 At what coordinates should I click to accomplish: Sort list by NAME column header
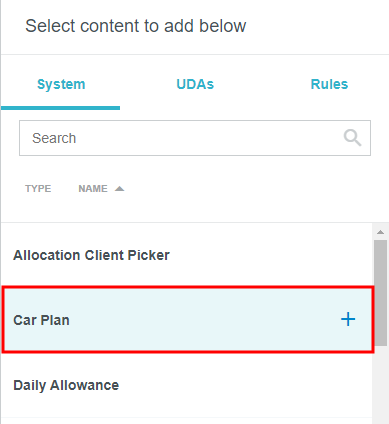(x=93, y=189)
